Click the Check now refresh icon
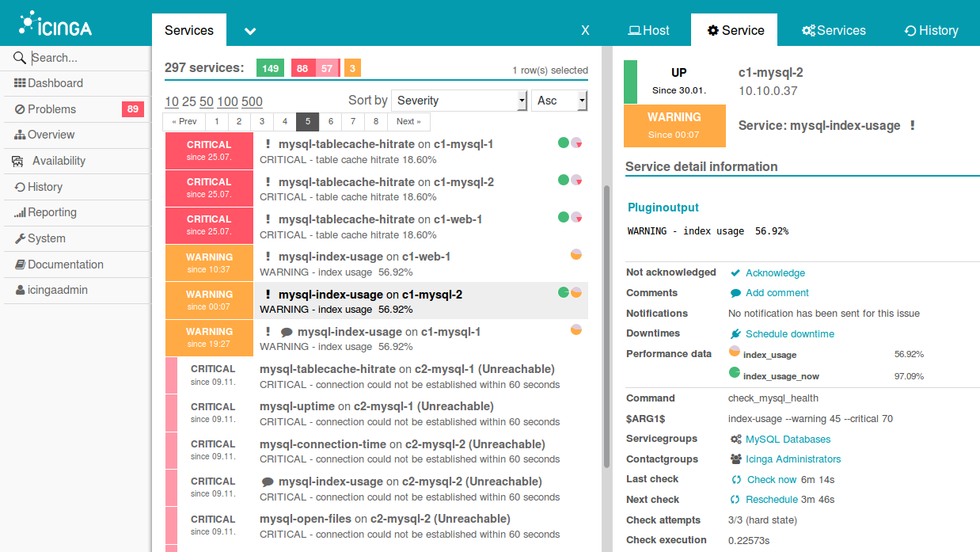The width and height of the screenshot is (980, 552). (x=736, y=480)
